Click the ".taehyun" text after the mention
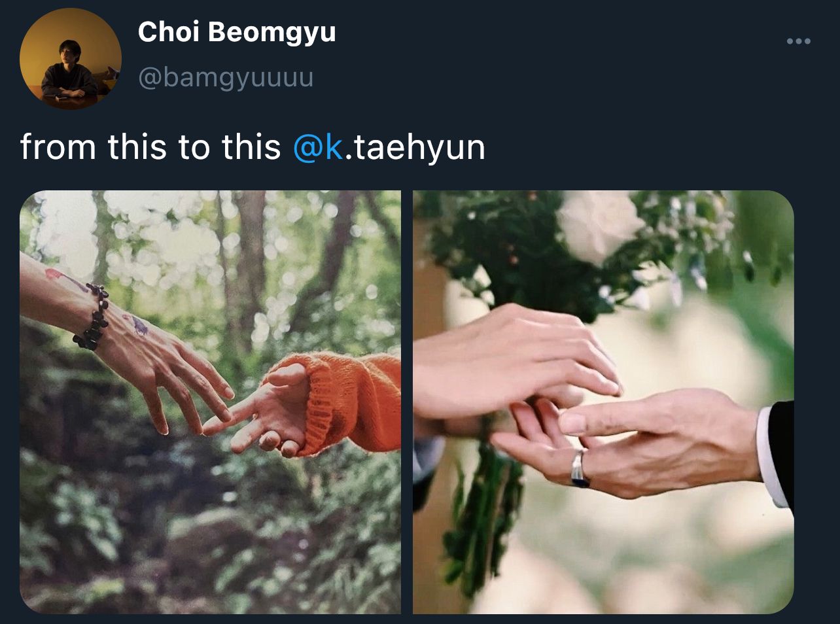Image resolution: width=840 pixels, height=624 pixels. [414, 147]
